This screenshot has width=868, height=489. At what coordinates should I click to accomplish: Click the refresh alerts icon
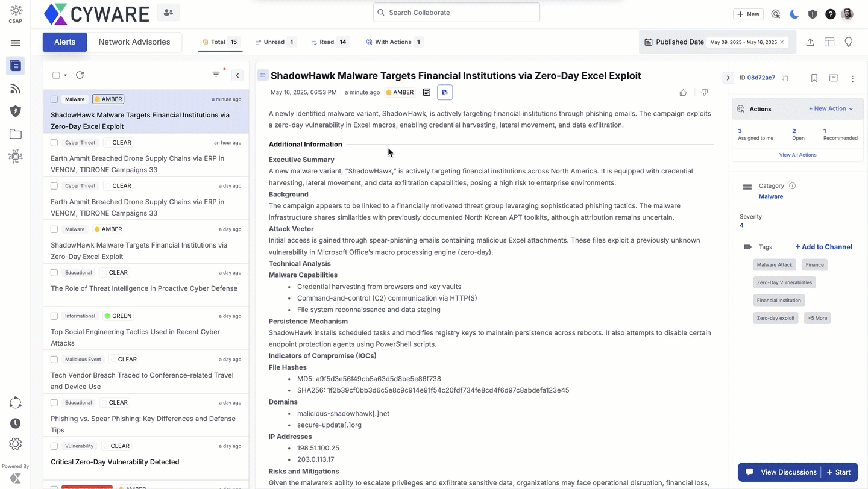[x=80, y=75]
